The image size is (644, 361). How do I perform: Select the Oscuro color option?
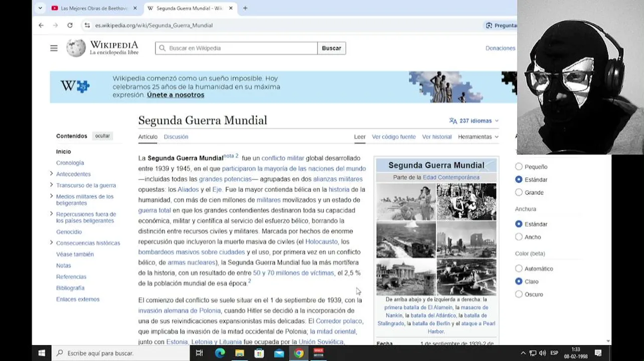[x=519, y=294]
